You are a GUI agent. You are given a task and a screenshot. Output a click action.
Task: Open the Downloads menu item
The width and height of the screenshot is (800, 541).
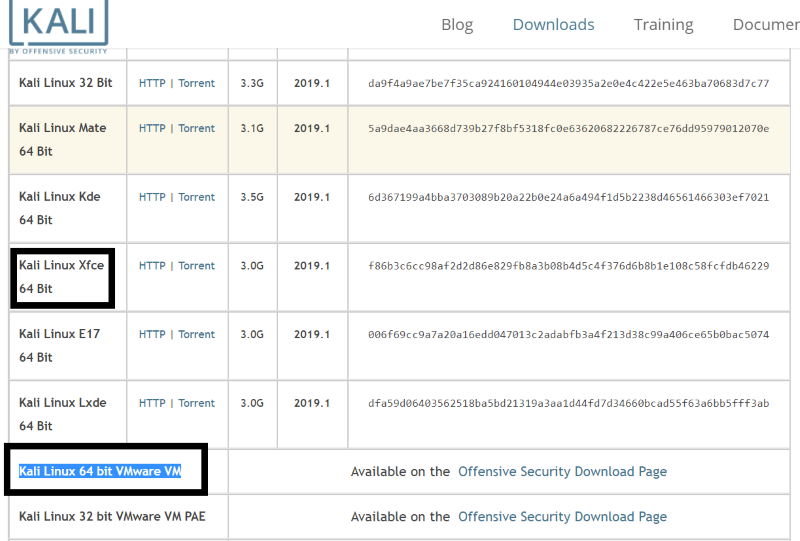point(553,25)
